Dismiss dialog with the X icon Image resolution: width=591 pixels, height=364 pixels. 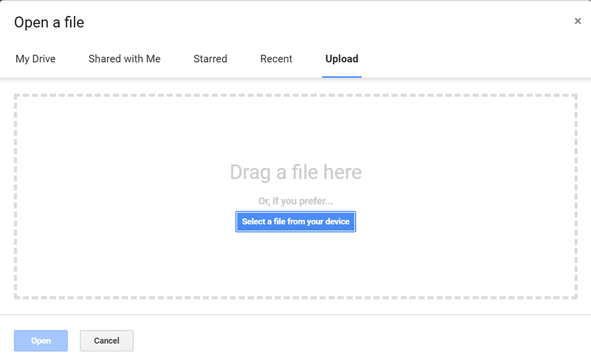[577, 21]
